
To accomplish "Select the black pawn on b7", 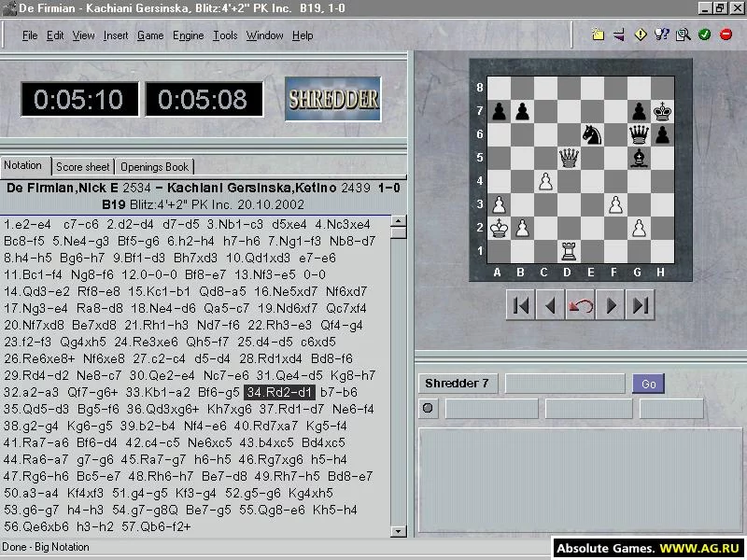I will pos(522,111).
